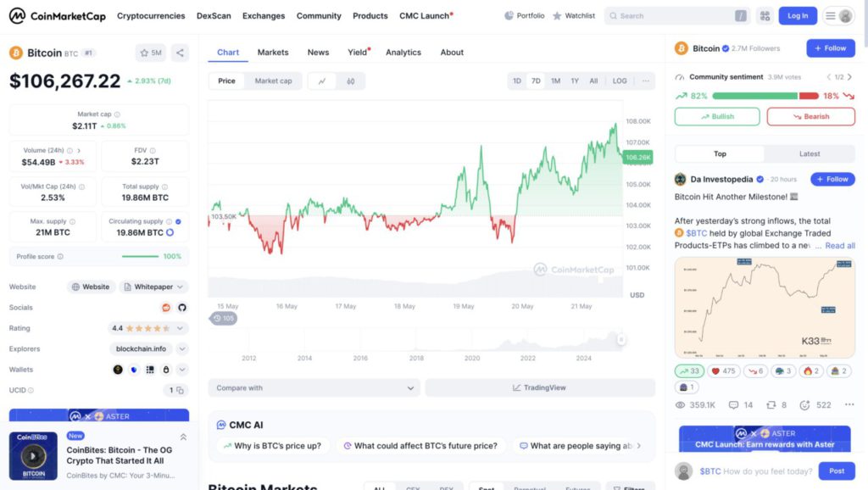Open the Compare with dropdown
Viewport: 868px width, 490px height.
point(314,388)
